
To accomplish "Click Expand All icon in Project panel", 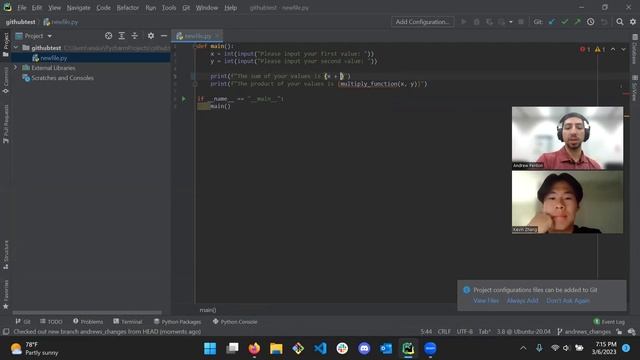I will point(122,36).
